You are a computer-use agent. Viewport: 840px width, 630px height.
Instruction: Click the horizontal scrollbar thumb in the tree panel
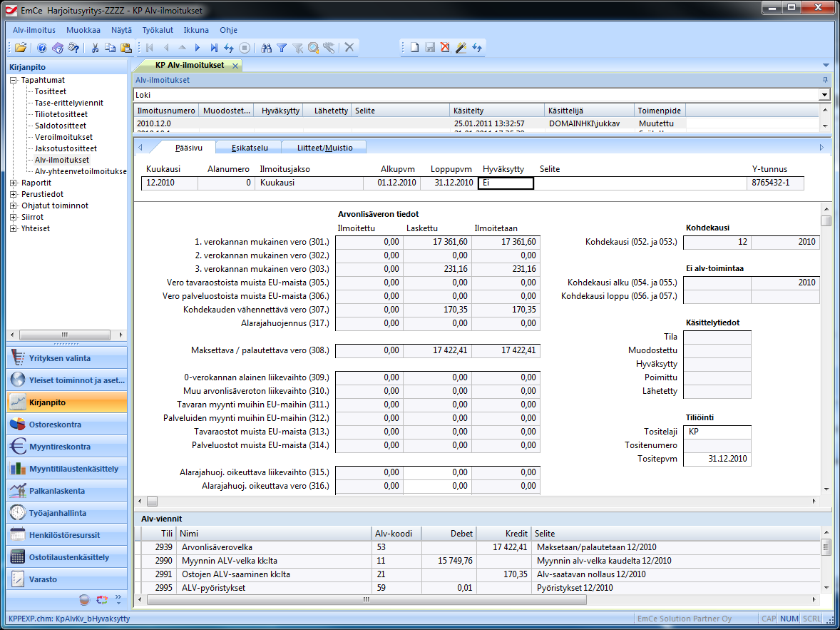coord(65,335)
